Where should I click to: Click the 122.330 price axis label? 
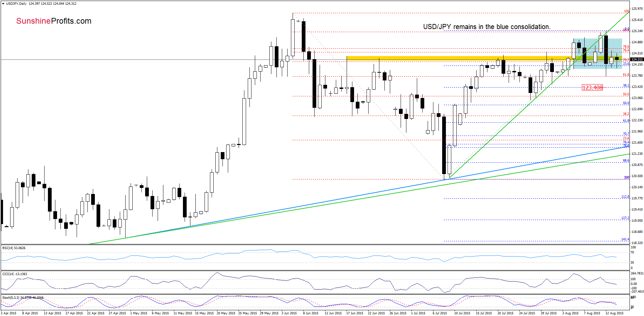click(x=637, y=120)
